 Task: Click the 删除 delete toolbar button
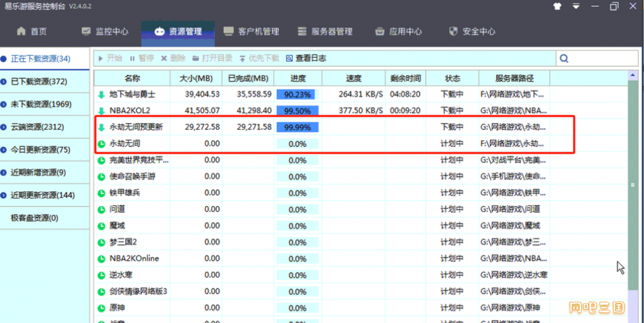pyautogui.click(x=174, y=58)
